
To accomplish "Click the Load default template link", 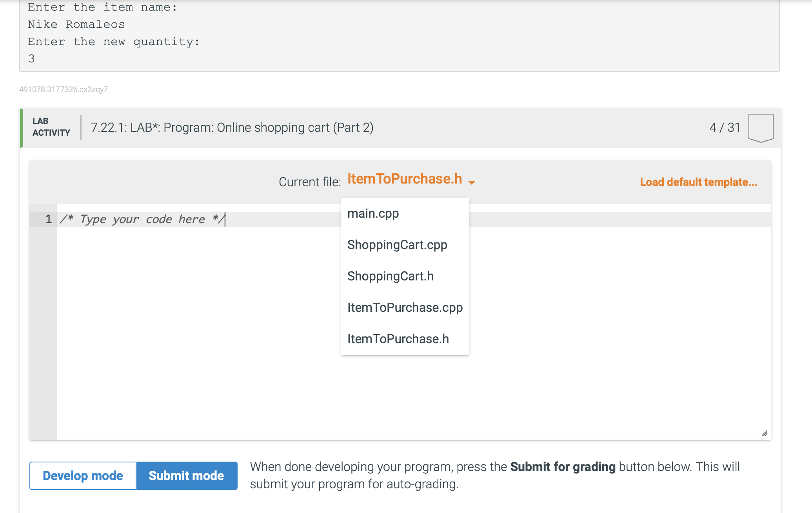I will pyautogui.click(x=698, y=182).
